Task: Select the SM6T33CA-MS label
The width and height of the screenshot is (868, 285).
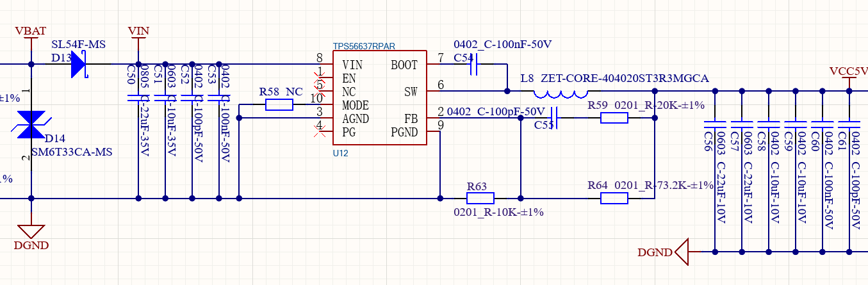Action: (x=72, y=152)
